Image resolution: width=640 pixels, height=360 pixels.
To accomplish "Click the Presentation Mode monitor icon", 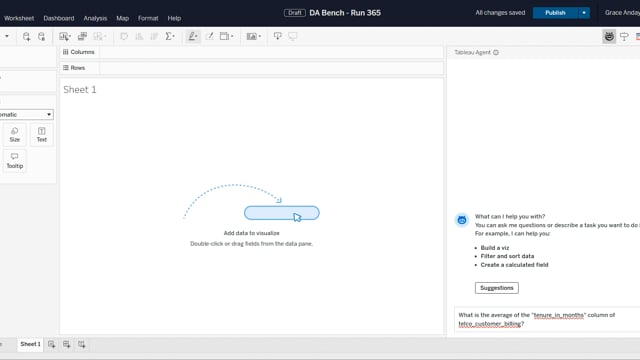I will click(x=293, y=37).
